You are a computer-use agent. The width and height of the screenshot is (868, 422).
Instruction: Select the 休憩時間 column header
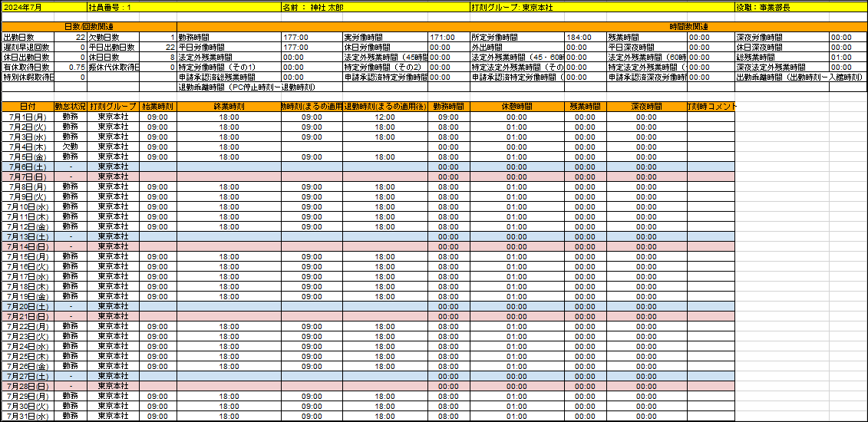[517, 107]
